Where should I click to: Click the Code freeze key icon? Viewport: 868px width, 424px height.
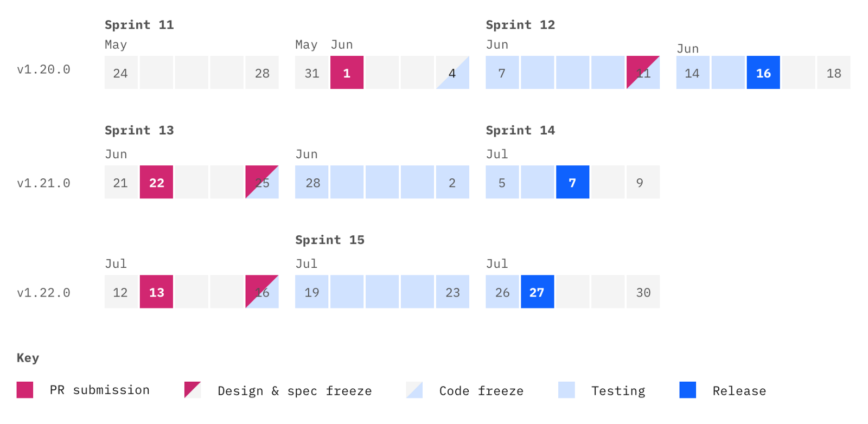414,390
